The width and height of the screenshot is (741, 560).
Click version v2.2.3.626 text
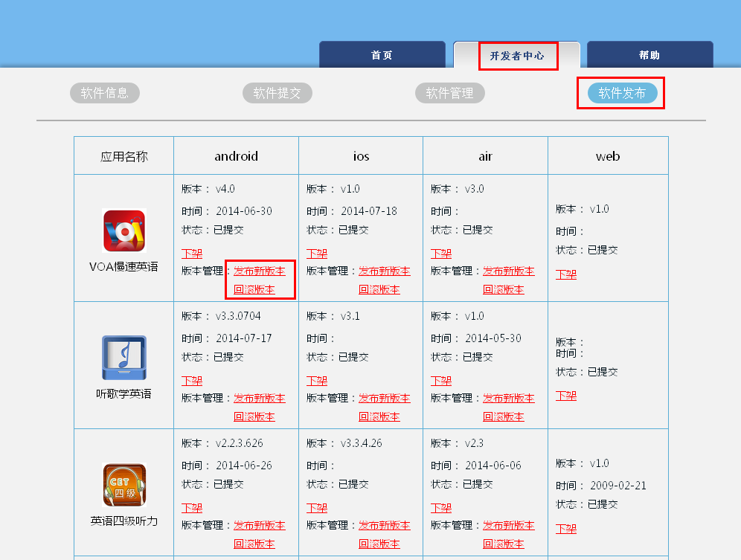(x=239, y=443)
